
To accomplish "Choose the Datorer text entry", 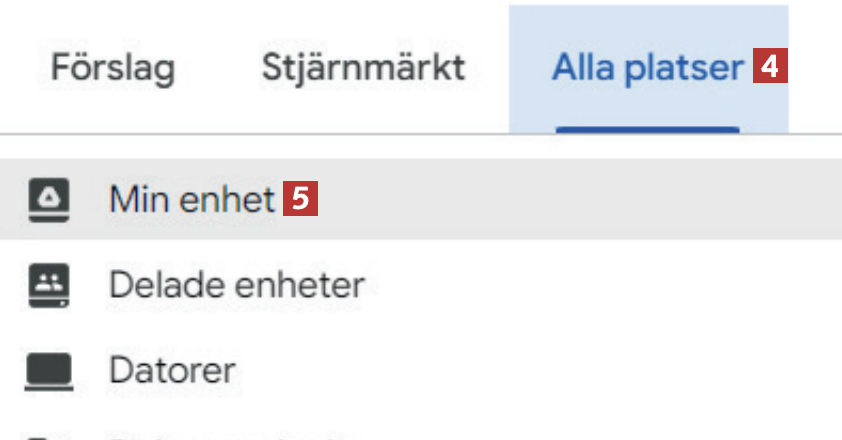I will coord(172,372).
